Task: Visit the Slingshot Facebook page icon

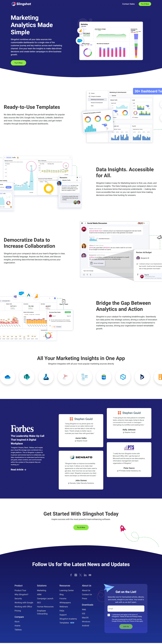Action: click(71, 575)
